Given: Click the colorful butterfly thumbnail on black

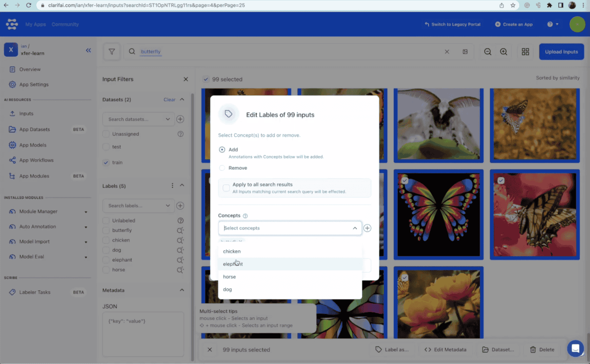Looking at the screenshot, I should coord(438,215).
